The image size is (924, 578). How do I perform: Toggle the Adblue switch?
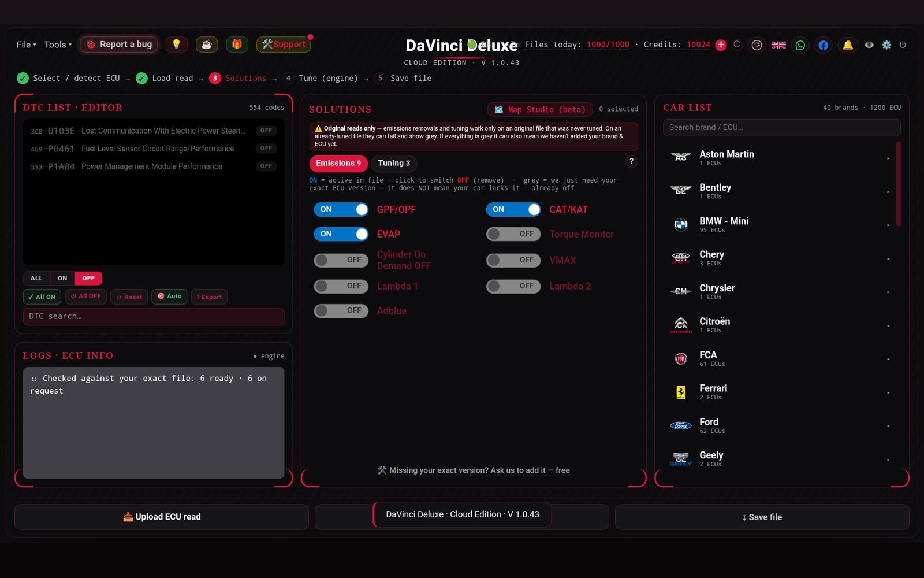pos(341,310)
